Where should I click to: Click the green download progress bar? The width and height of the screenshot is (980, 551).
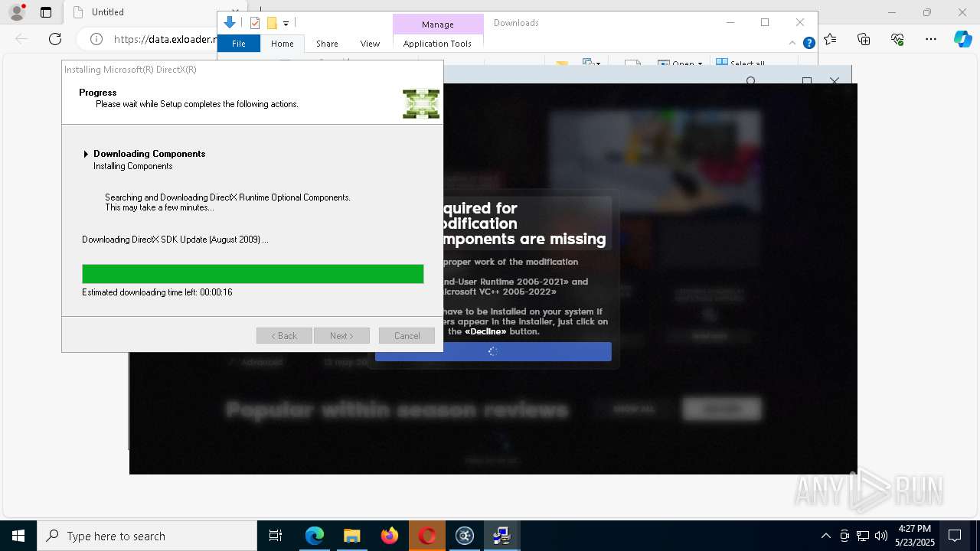(x=253, y=274)
